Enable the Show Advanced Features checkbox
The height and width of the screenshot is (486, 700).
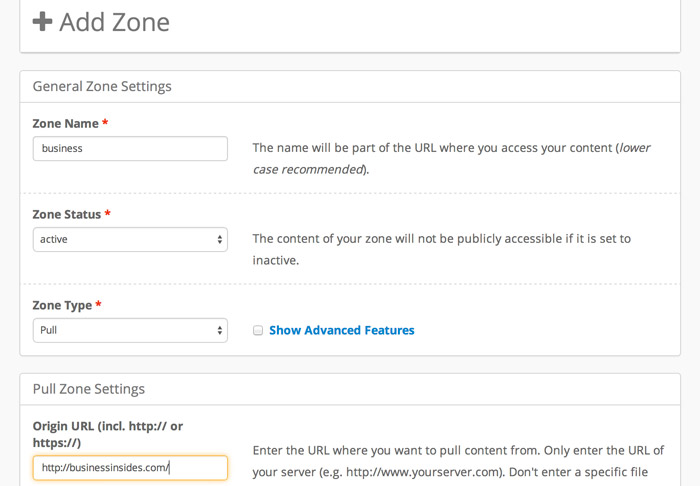(258, 331)
